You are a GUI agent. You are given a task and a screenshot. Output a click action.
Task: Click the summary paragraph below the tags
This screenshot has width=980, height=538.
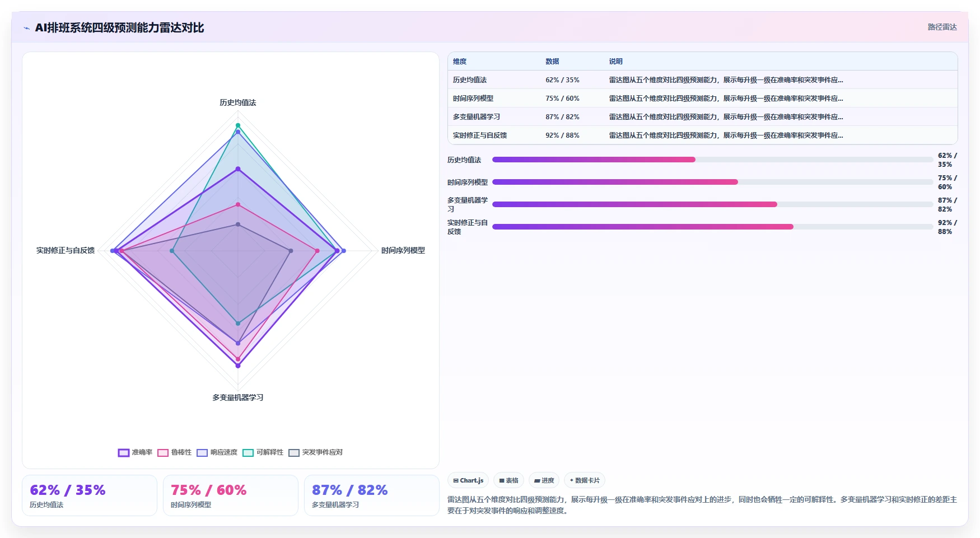tap(702, 505)
